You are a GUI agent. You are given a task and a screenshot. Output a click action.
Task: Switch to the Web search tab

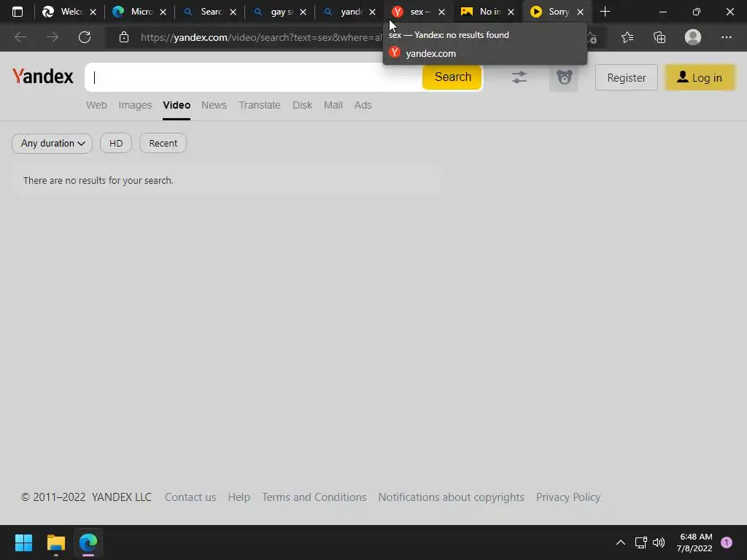pos(96,105)
